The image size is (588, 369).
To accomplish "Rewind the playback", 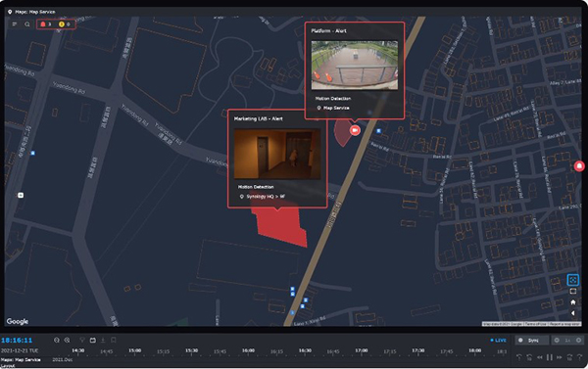I will click(x=540, y=357).
